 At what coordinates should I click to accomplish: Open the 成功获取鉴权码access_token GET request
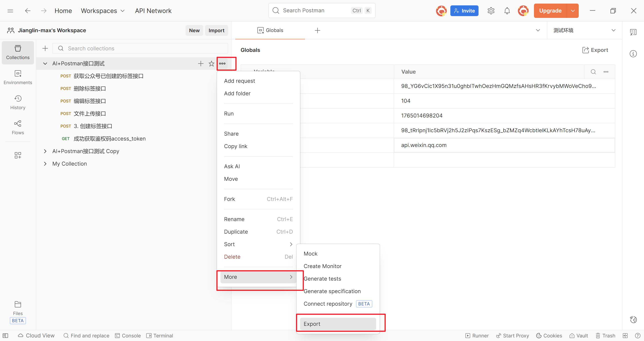point(110,139)
